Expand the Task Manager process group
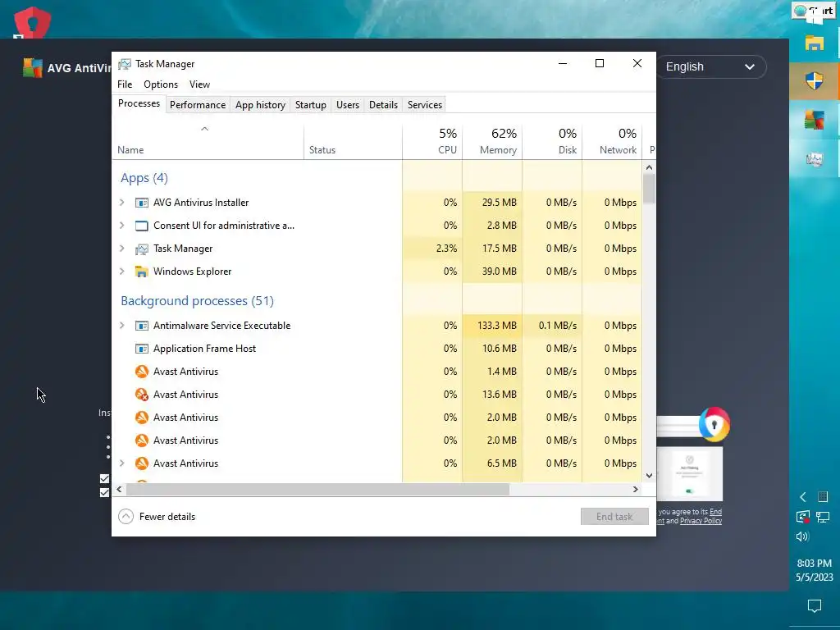840x630 pixels. 121,249
